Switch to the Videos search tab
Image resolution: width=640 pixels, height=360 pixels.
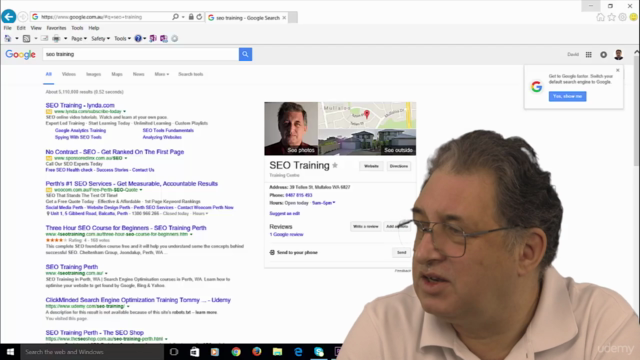click(x=69, y=74)
